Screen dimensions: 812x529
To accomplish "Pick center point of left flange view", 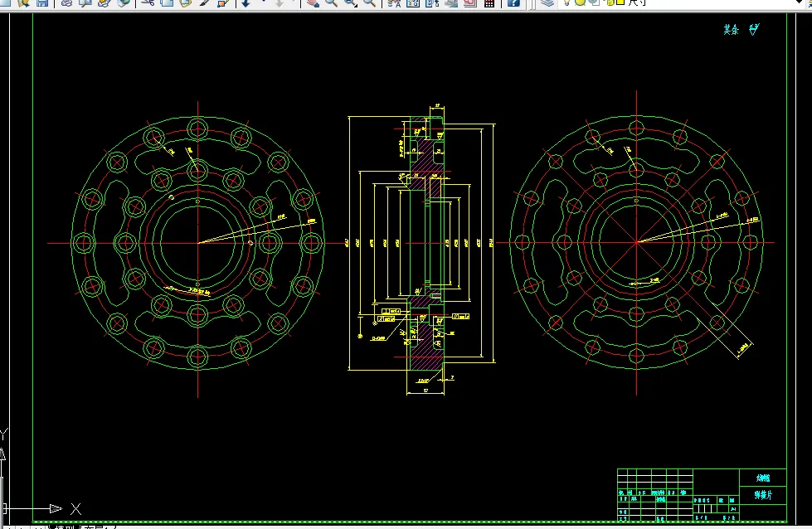I will 198,243.
